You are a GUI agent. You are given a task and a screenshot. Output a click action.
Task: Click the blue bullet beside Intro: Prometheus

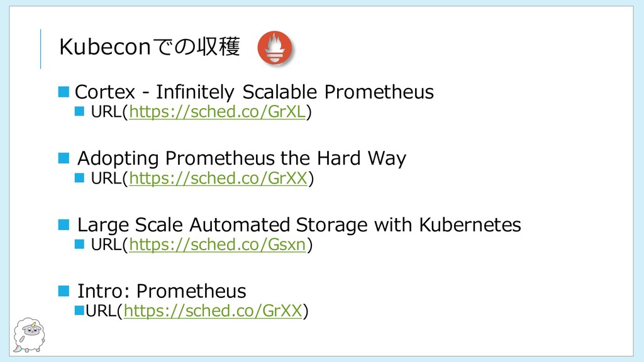click(64, 291)
